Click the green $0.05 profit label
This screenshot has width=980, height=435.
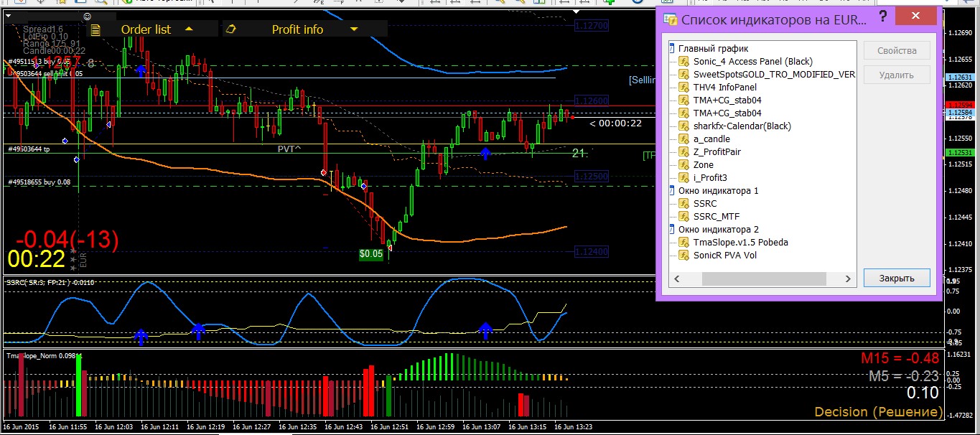371,253
